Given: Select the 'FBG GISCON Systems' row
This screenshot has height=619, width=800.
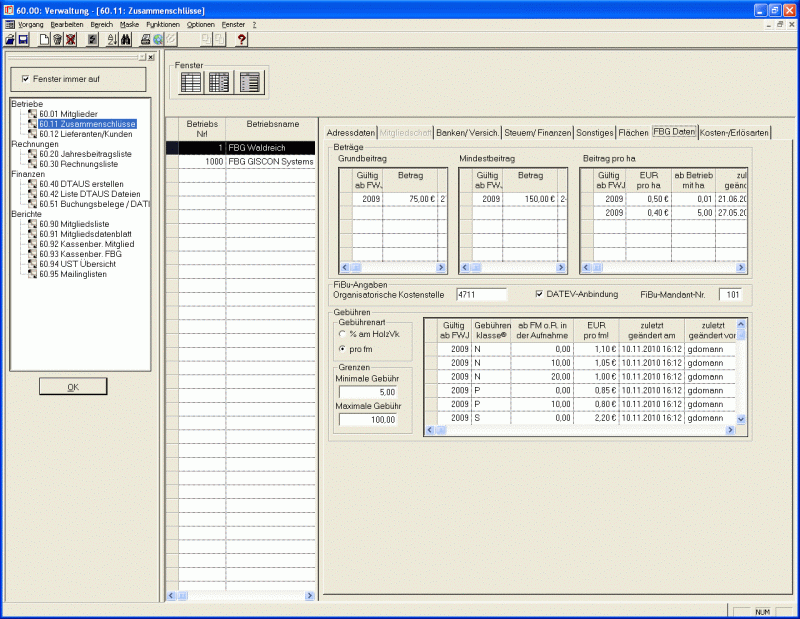Looking at the screenshot, I should tap(270, 161).
